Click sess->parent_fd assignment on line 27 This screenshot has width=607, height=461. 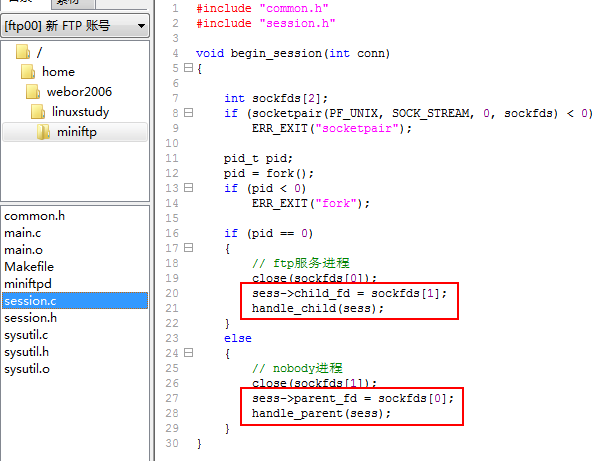tap(353, 399)
